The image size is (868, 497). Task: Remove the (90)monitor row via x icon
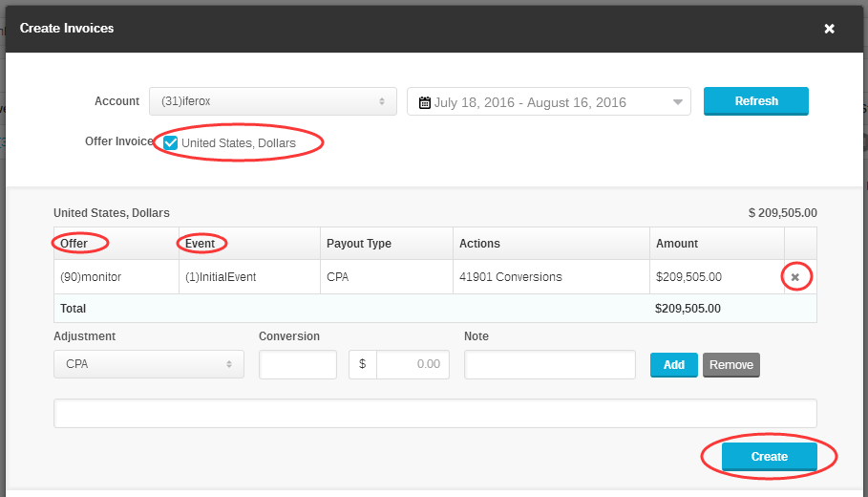tap(794, 277)
